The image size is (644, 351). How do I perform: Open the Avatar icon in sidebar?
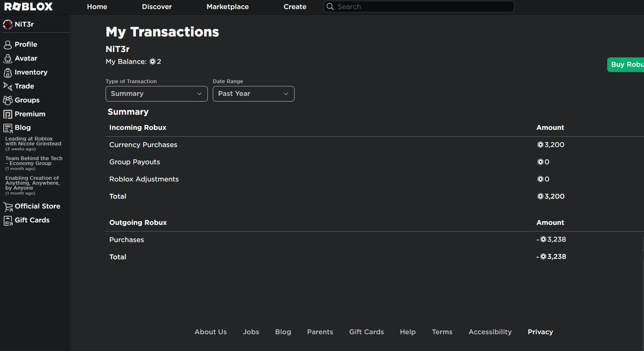click(8, 59)
